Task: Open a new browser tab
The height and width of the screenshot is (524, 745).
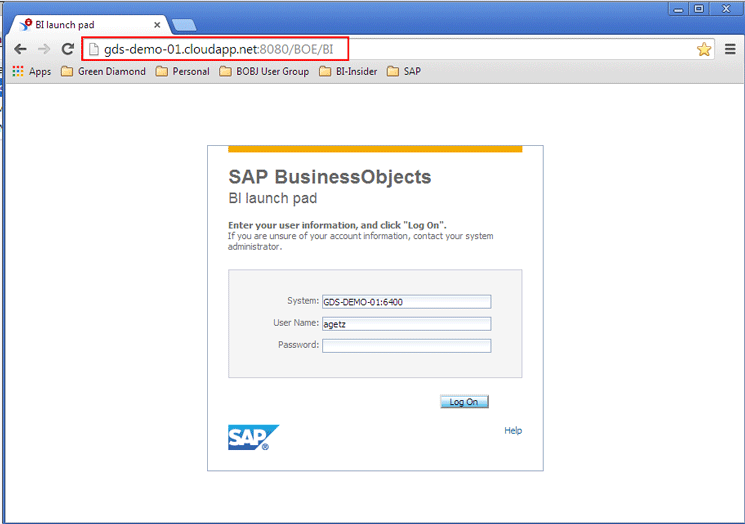Action: 184,25
